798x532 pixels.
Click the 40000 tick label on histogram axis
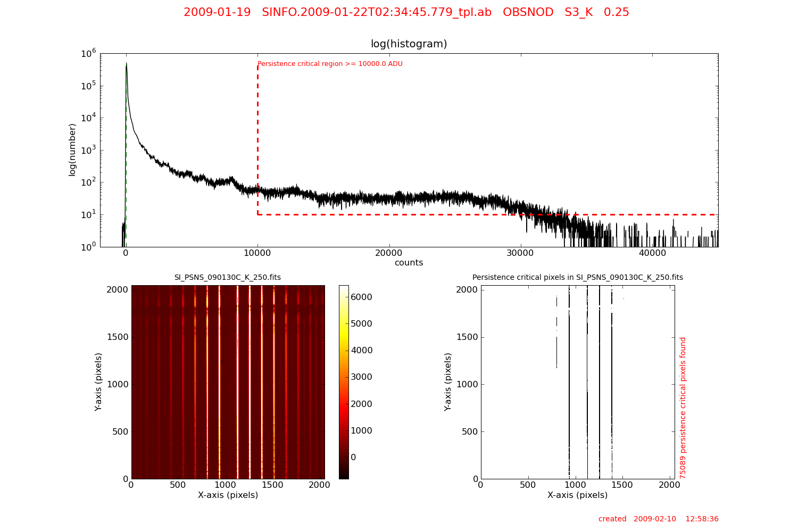click(x=652, y=253)
